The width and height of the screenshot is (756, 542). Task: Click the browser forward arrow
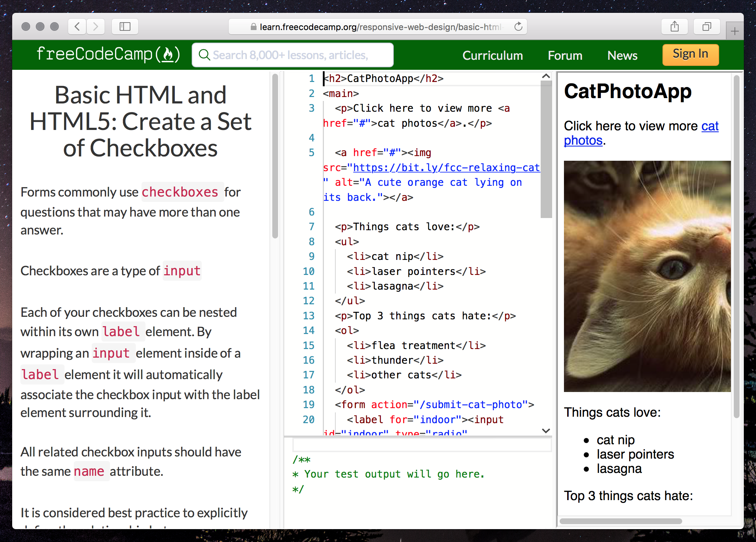pos(95,26)
